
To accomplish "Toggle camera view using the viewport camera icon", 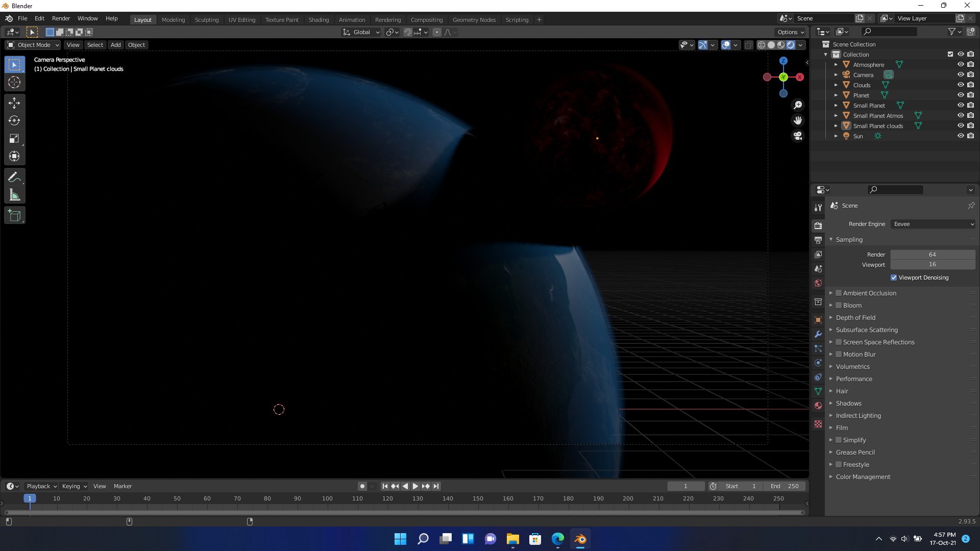I will 798,136.
